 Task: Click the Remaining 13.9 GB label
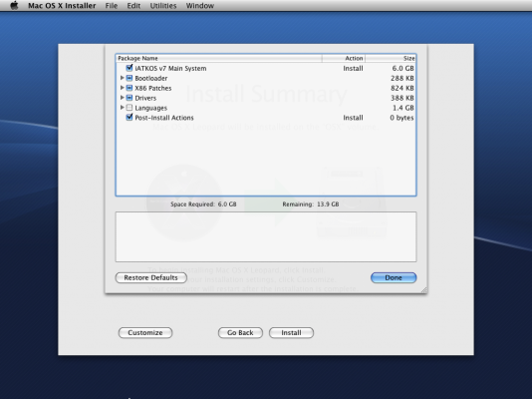tap(311, 204)
